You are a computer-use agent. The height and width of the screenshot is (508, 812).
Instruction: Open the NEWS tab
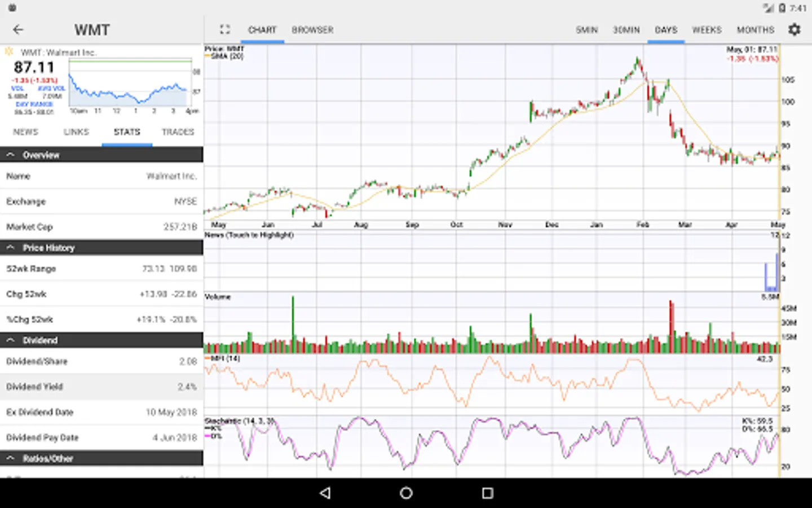(x=25, y=132)
